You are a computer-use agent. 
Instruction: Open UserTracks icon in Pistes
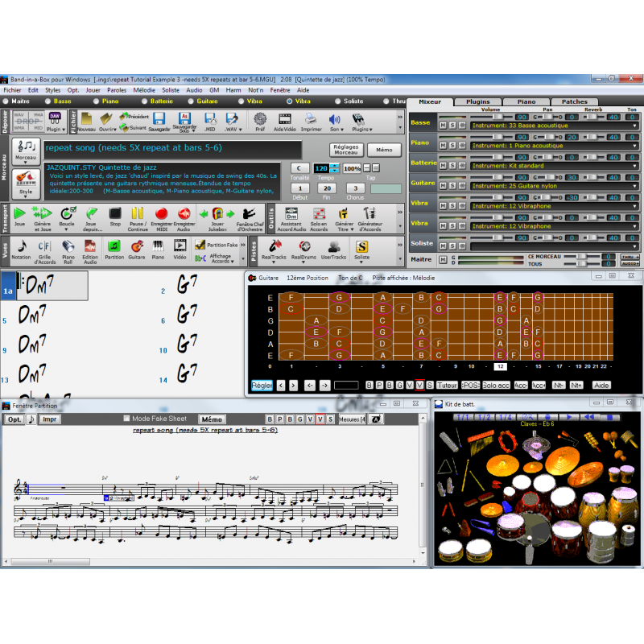pos(333,246)
